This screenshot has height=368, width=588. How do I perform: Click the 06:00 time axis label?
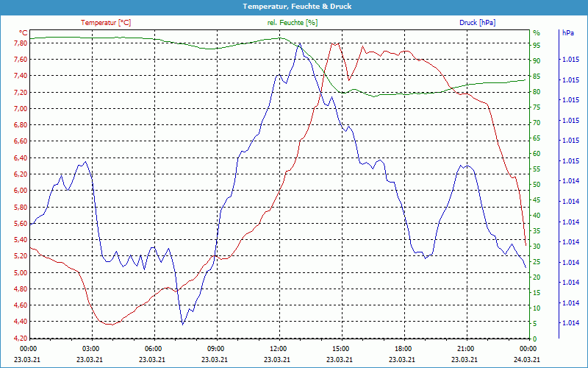tap(154, 348)
